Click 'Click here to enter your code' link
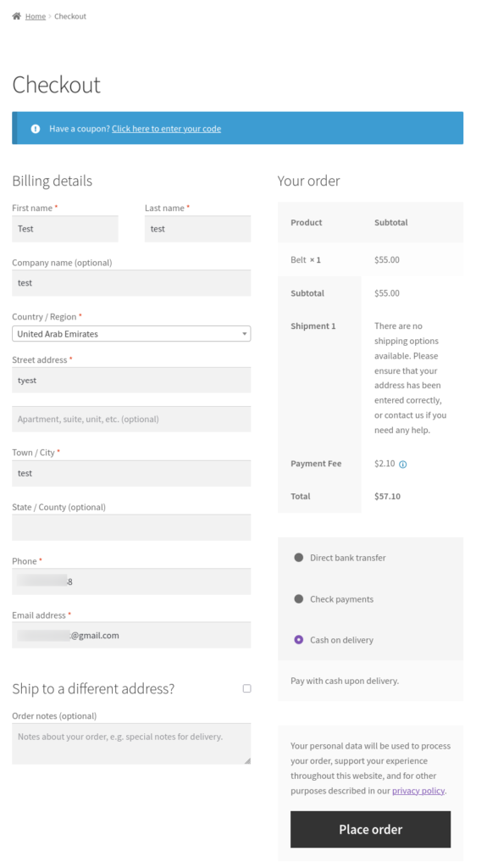The width and height of the screenshot is (487, 868). click(x=166, y=129)
